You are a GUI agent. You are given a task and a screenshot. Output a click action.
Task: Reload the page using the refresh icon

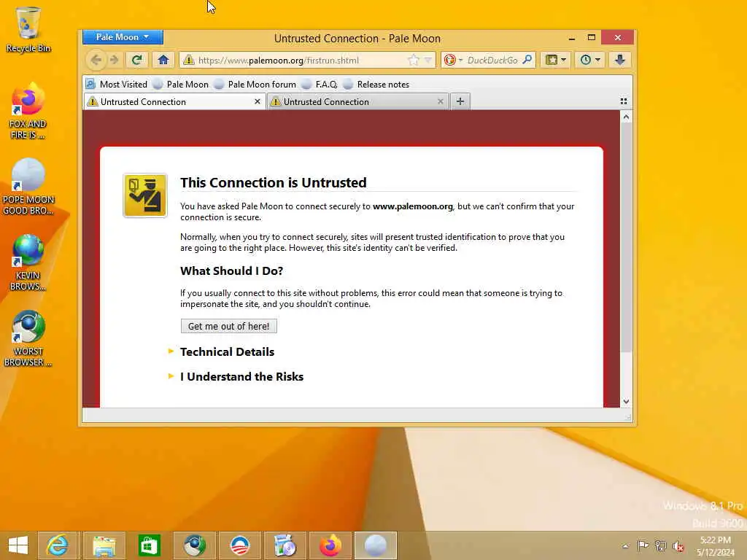pos(136,60)
